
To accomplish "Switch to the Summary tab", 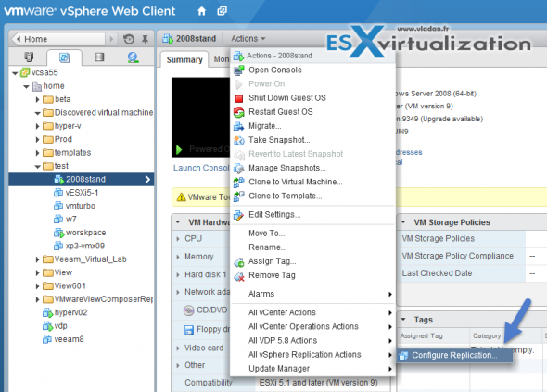I will coord(184,60).
